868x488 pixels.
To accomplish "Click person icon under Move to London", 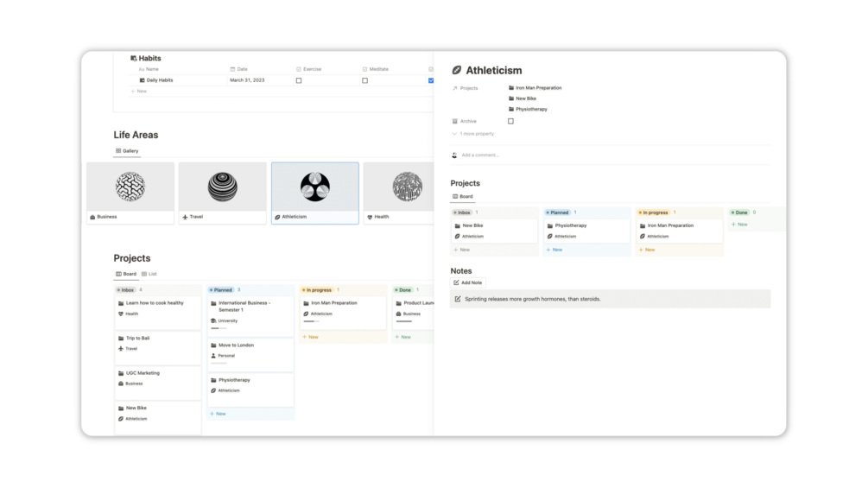I will [x=213, y=356].
